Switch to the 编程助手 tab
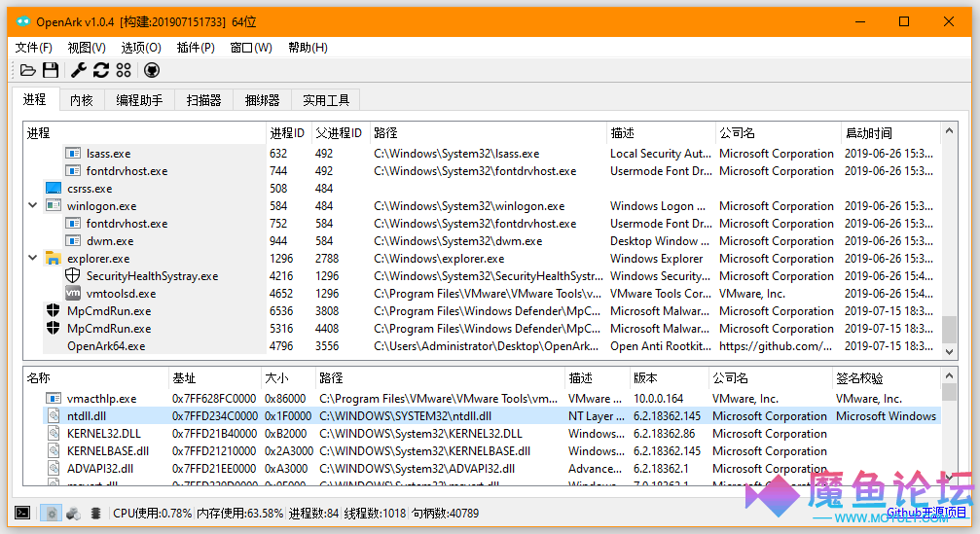Screen dimensions: 980x534 [139, 100]
